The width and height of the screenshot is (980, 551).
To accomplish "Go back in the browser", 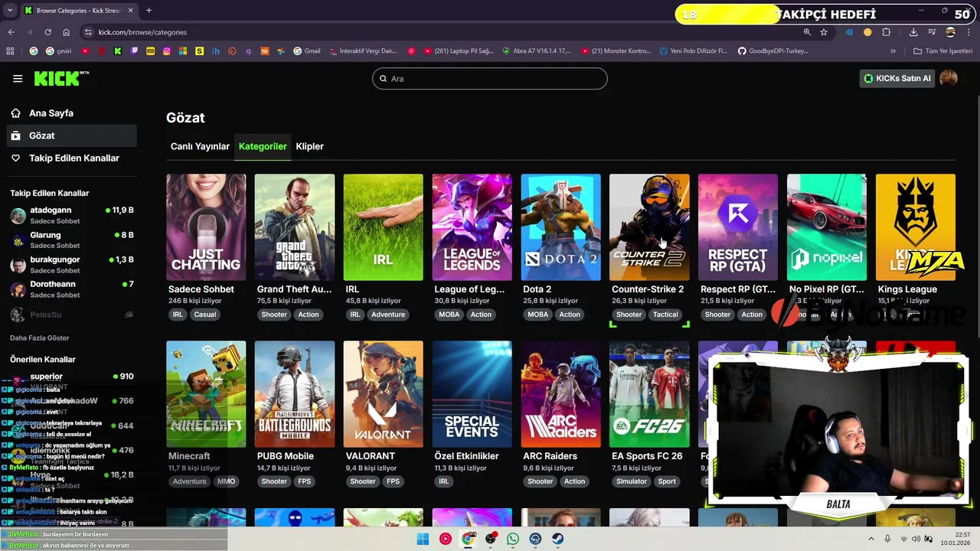I will click(x=11, y=32).
